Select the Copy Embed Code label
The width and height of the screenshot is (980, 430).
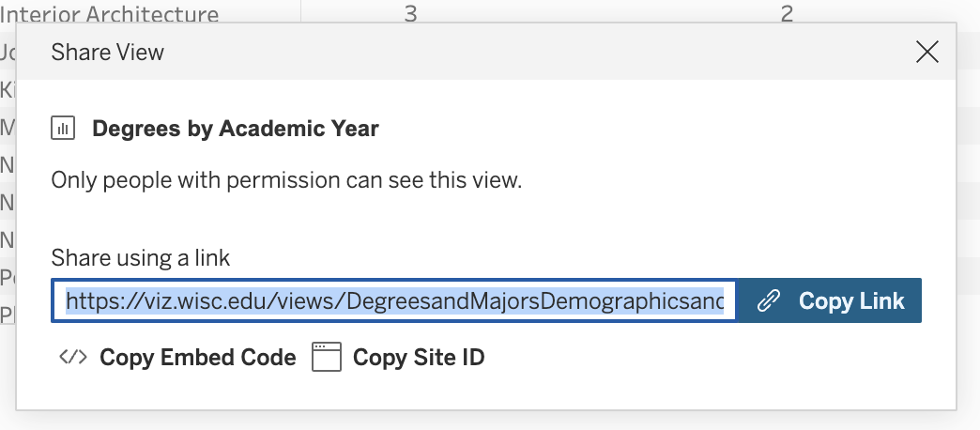coord(197,357)
